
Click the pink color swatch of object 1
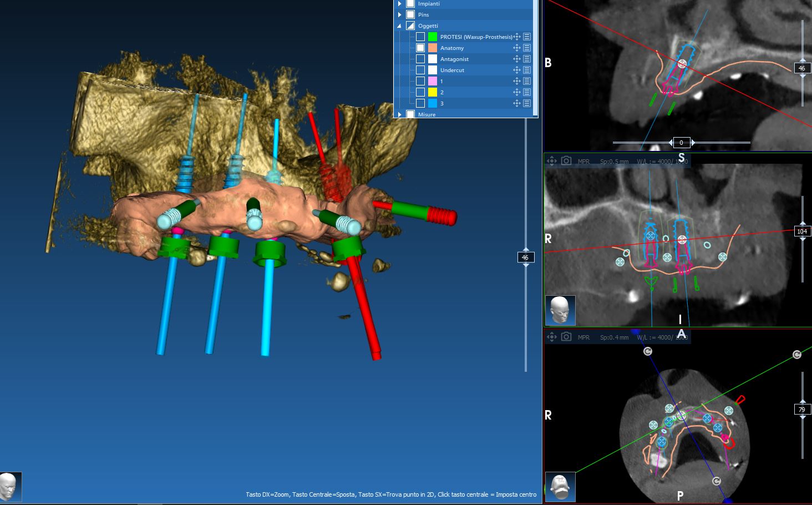(432, 80)
